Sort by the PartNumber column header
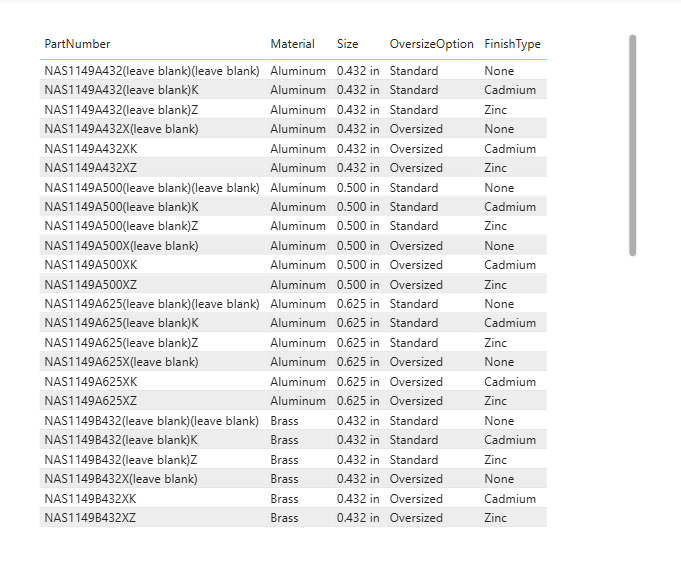Viewport: 681px width, 582px height. (77, 44)
